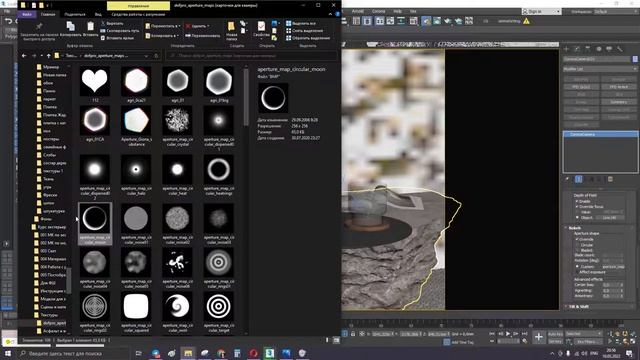This screenshot has width=640, height=360.
Task: Select the Circular aperture radio button
Action: pos(577,245)
